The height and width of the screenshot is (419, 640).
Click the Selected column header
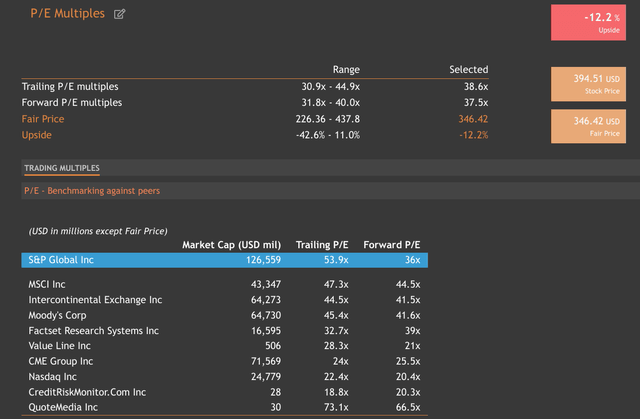[x=469, y=69]
